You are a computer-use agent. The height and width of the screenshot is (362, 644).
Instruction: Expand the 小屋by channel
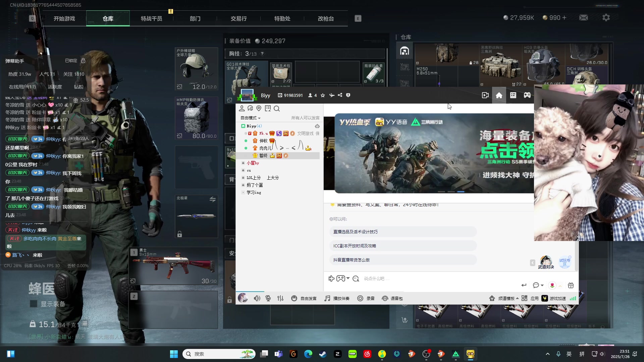point(243,163)
